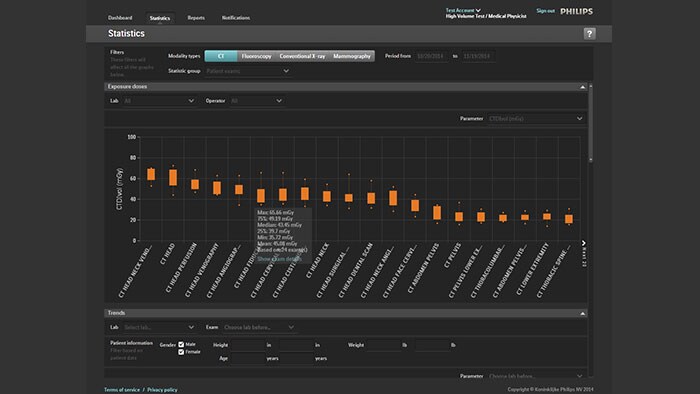Select the Fluoroscopy modality type
Viewport: 700px width, 394px height.
tap(256, 56)
